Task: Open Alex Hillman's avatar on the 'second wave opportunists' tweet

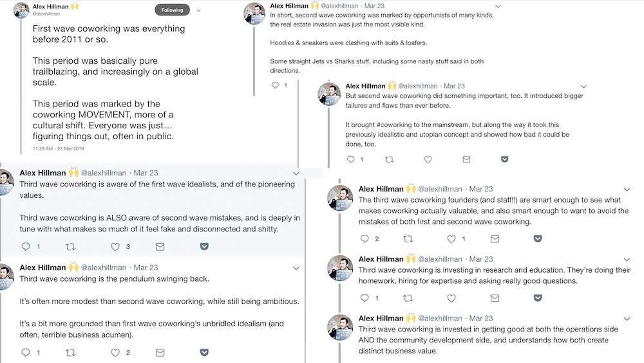Action: point(254,14)
